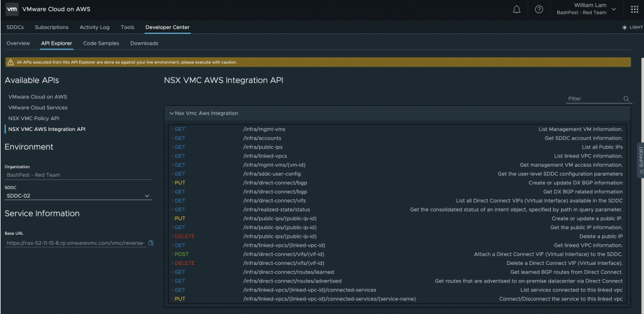The image size is (644, 314).
Task: Expand the GET /infra/mgmt-vms row
Action: 180,129
